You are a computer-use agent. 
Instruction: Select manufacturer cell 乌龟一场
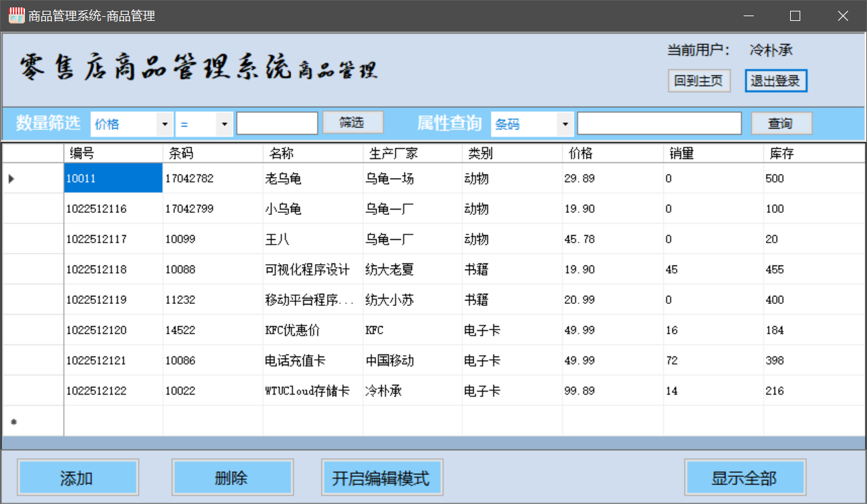point(413,178)
